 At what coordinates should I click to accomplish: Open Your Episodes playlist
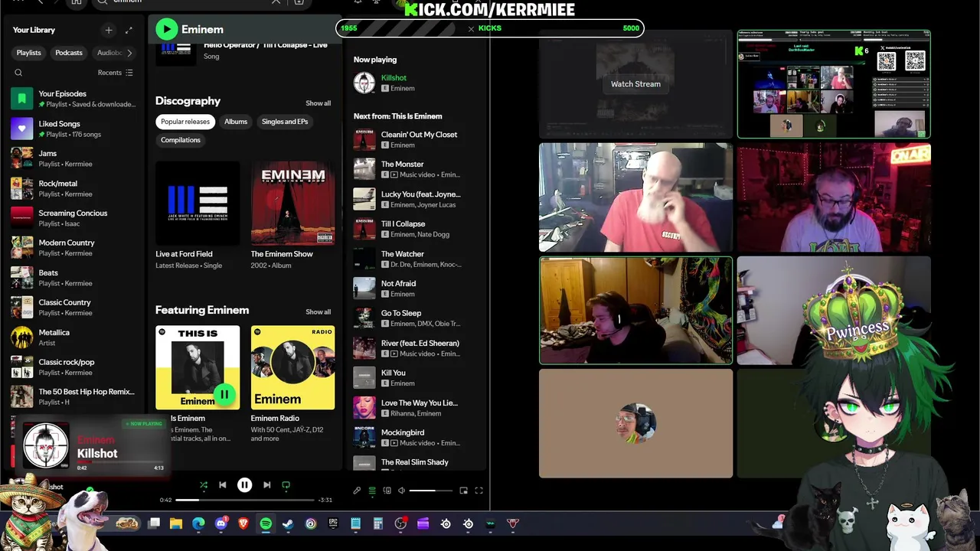(x=73, y=98)
